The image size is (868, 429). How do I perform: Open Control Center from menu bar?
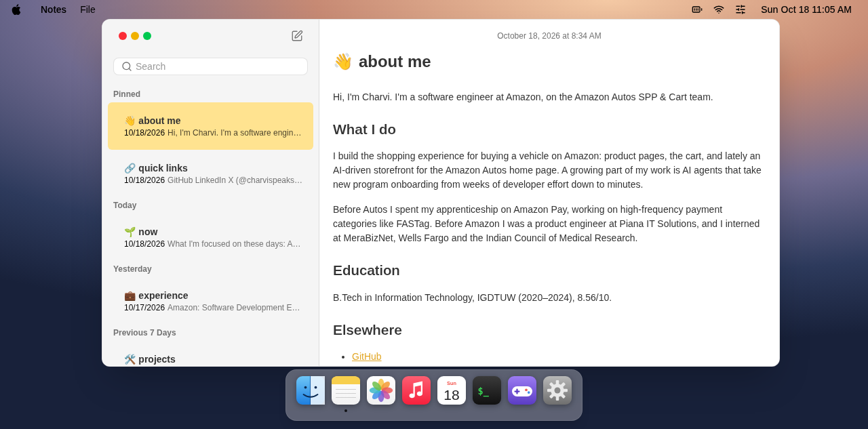(x=741, y=9)
